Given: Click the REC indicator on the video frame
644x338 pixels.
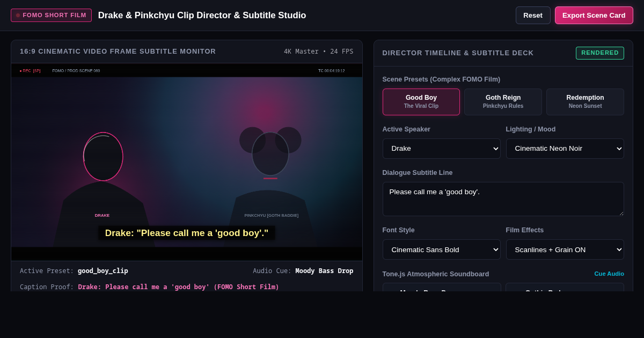Looking at the screenshot, I should (x=30, y=71).
